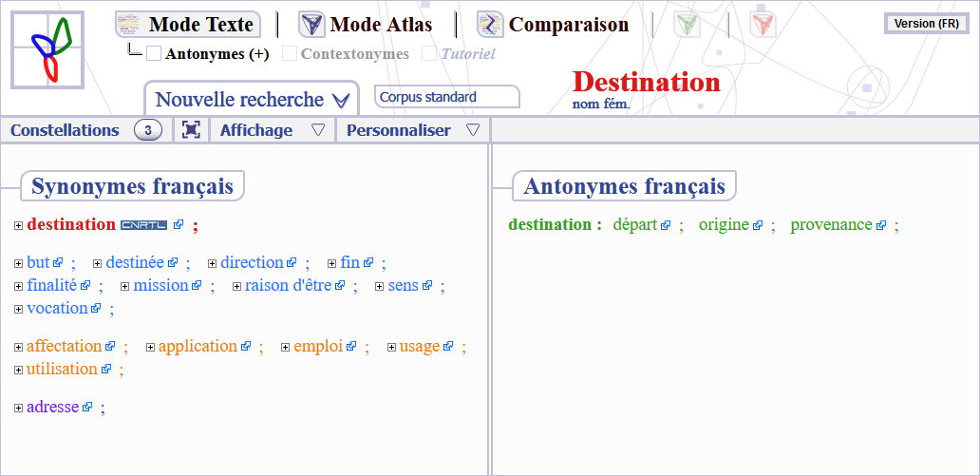This screenshot has width=980, height=476.
Task: Expand the plus box before mission
Action: pos(125,286)
